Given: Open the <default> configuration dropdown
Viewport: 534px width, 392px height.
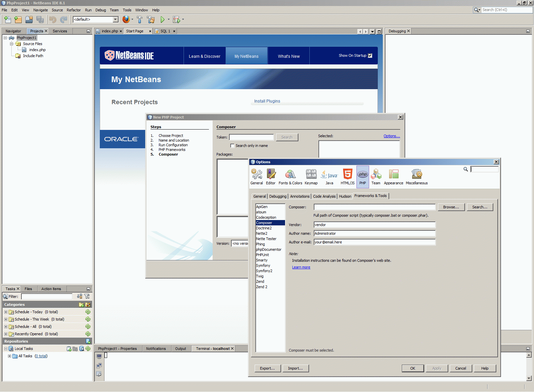Looking at the screenshot, I should tap(115, 19).
